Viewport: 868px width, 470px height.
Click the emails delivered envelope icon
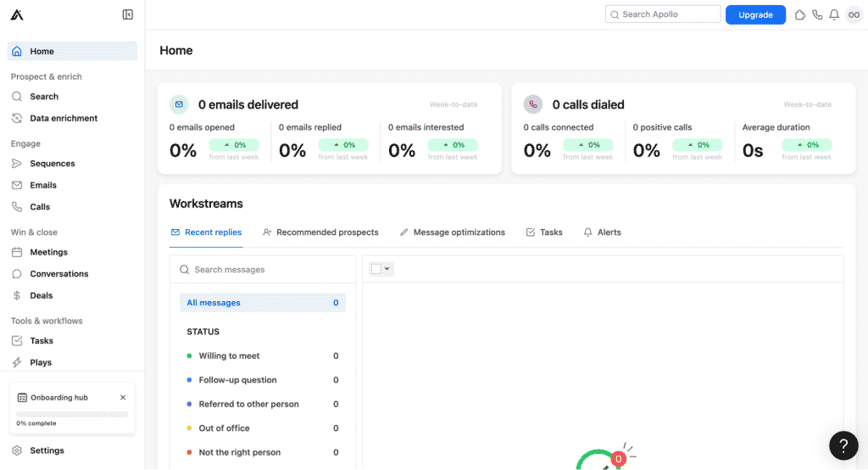click(x=179, y=104)
